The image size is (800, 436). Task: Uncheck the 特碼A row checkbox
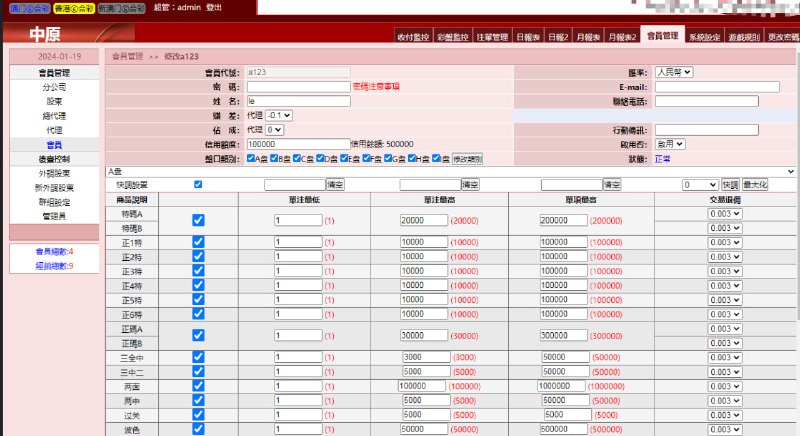pyautogui.click(x=197, y=220)
